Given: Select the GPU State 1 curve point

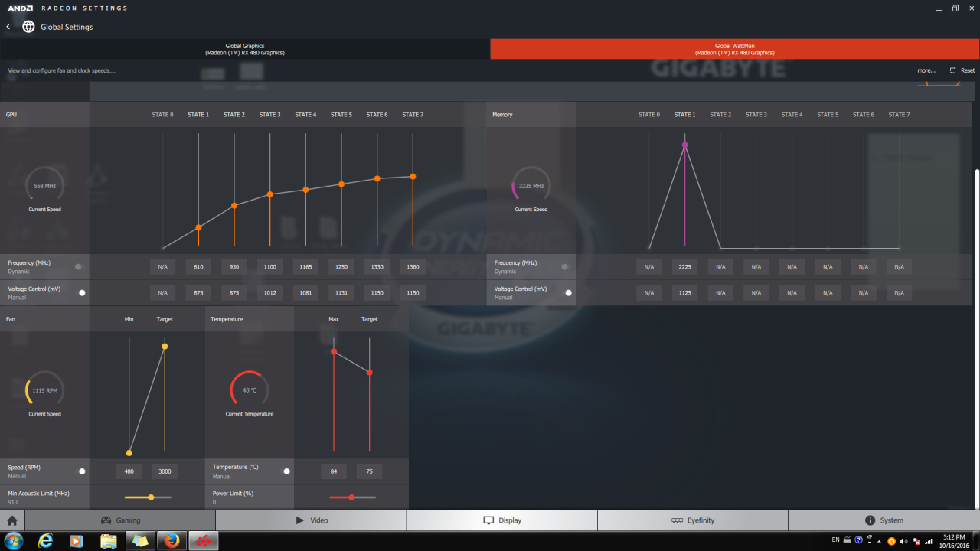Looking at the screenshot, I should click(198, 227).
